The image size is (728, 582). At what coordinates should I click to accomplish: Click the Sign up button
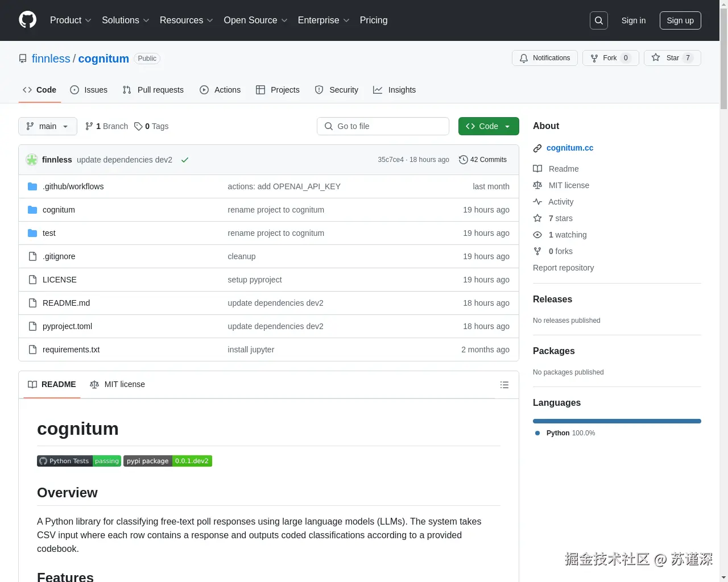(x=680, y=20)
